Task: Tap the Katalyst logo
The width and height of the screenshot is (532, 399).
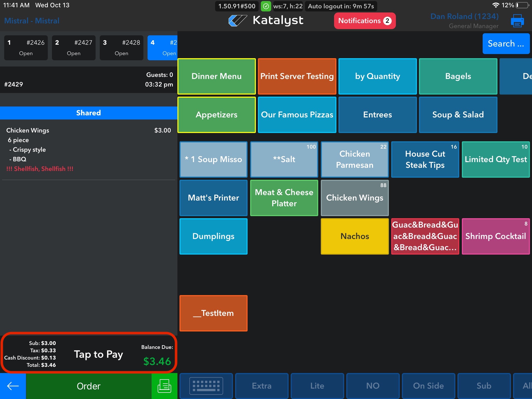Action: click(265, 21)
